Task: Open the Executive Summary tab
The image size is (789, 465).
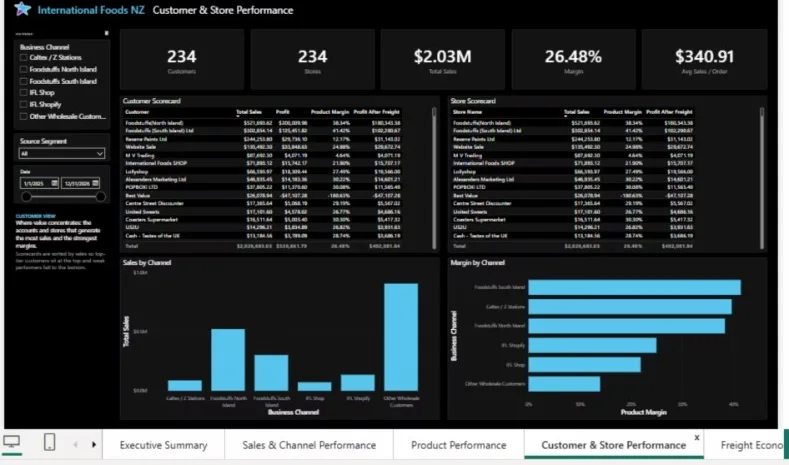Action: [x=164, y=445]
